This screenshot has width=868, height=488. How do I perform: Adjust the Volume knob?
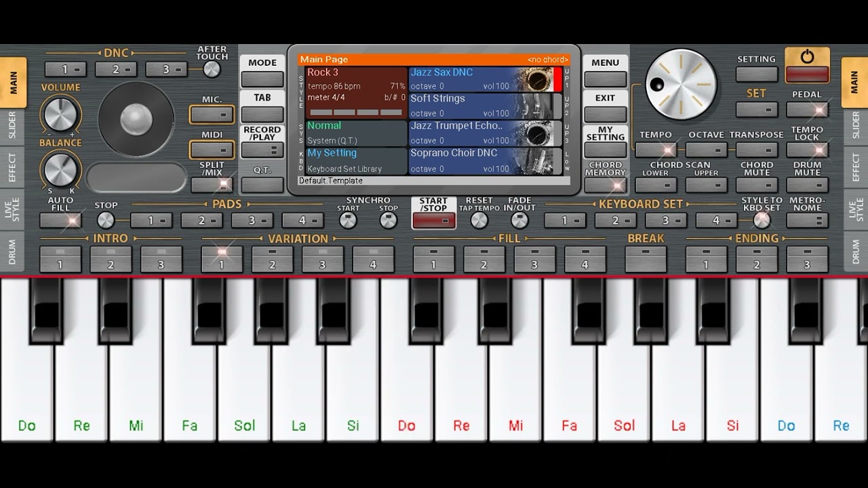point(60,113)
